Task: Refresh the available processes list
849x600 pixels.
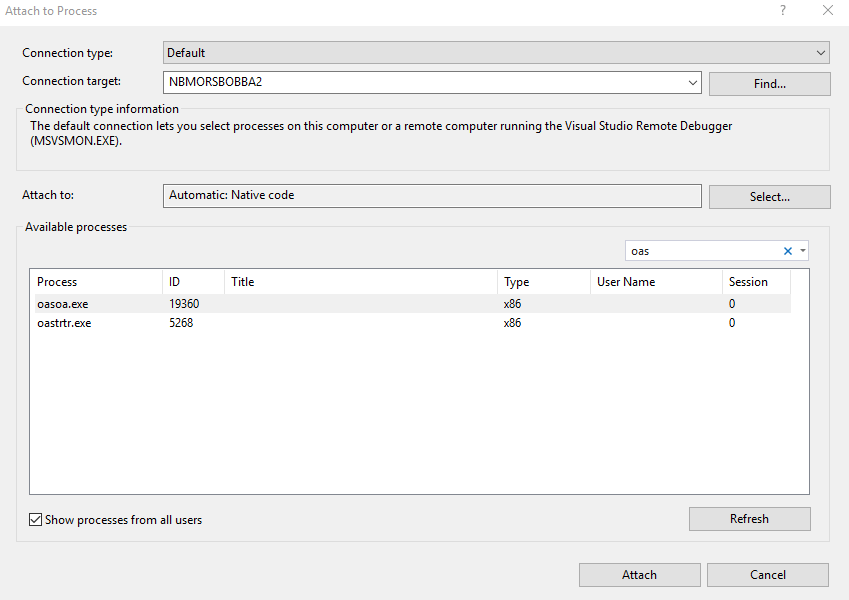Action: (x=749, y=519)
